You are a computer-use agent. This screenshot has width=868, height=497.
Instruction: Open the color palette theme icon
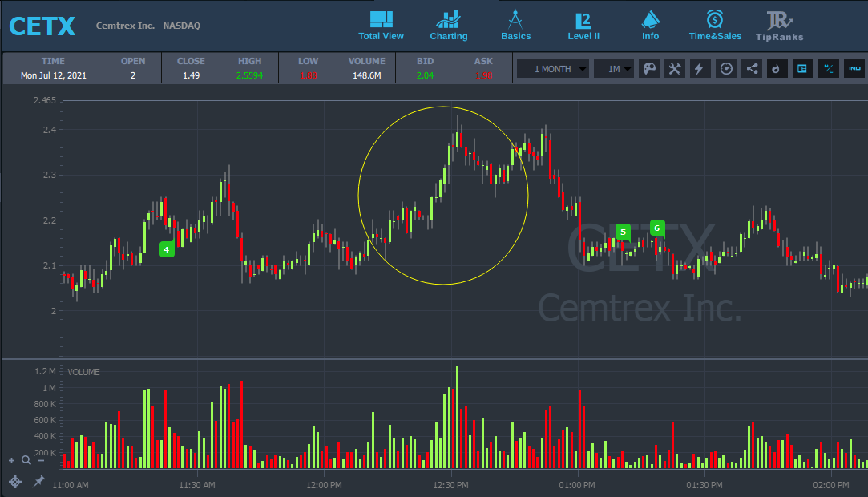(x=648, y=69)
